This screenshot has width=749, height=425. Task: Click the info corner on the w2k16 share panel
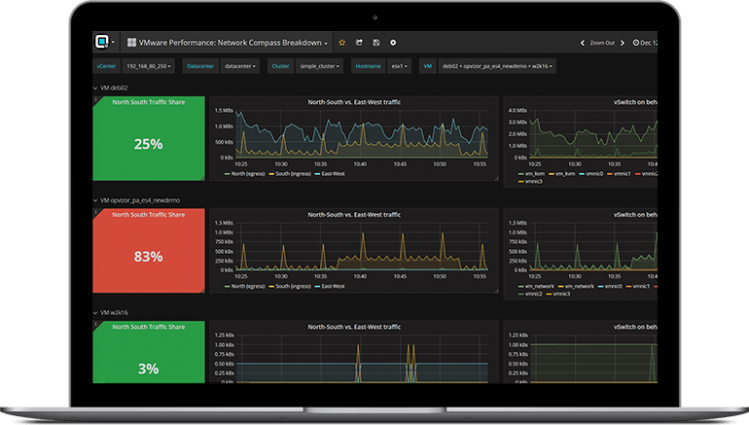[x=96, y=324]
